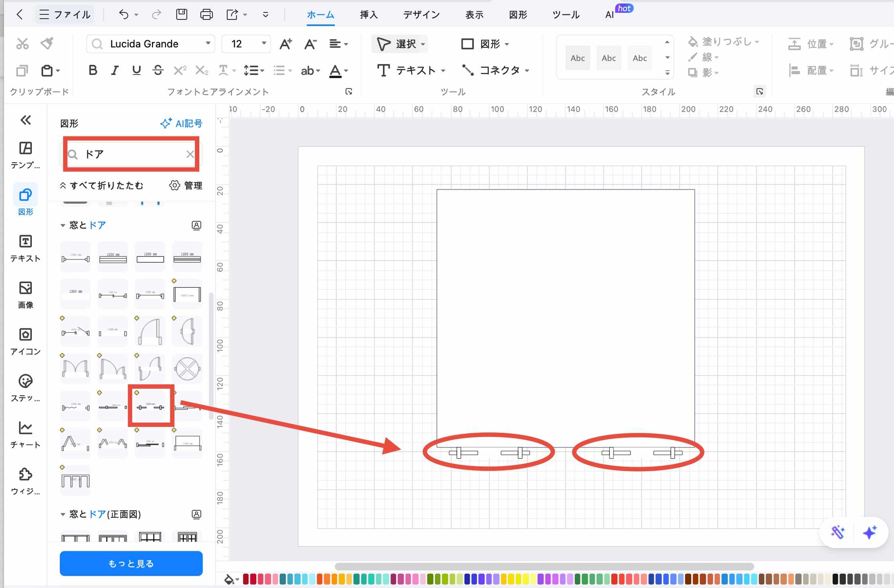Switch to the 図形 ribbon tab
The width and height of the screenshot is (894, 588).
click(518, 15)
